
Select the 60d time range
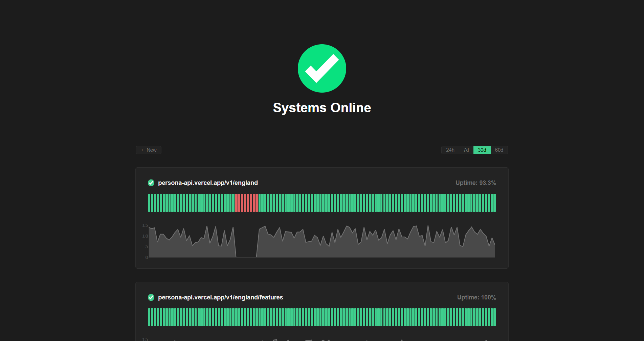coord(499,150)
